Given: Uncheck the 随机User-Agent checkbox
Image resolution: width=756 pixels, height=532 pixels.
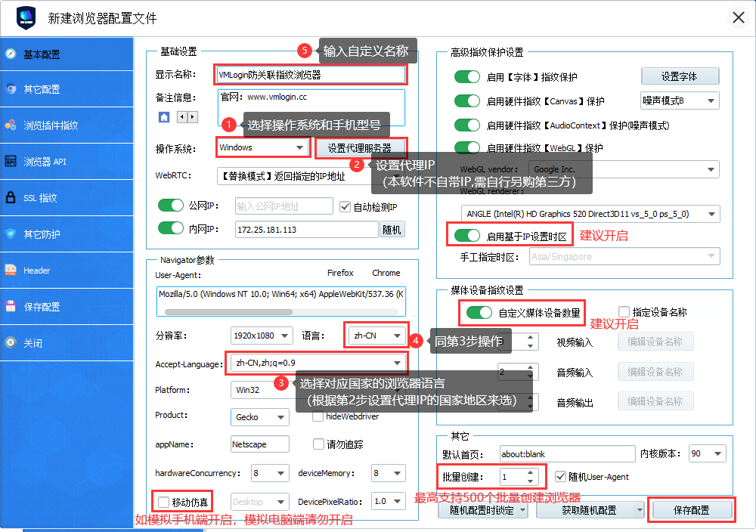Looking at the screenshot, I should [x=560, y=477].
